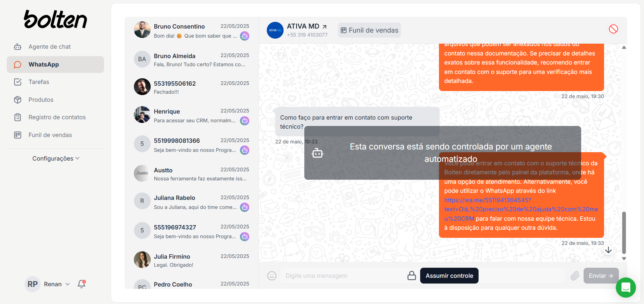Click the Enviar button
Image resolution: width=644 pixels, height=304 pixels.
tap(601, 276)
